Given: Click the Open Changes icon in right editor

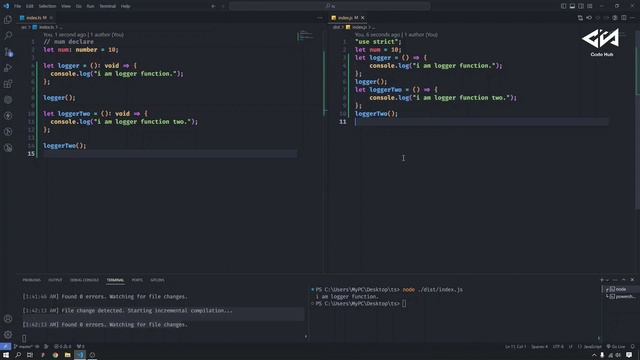Looking at the screenshot, I should (x=580, y=18).
